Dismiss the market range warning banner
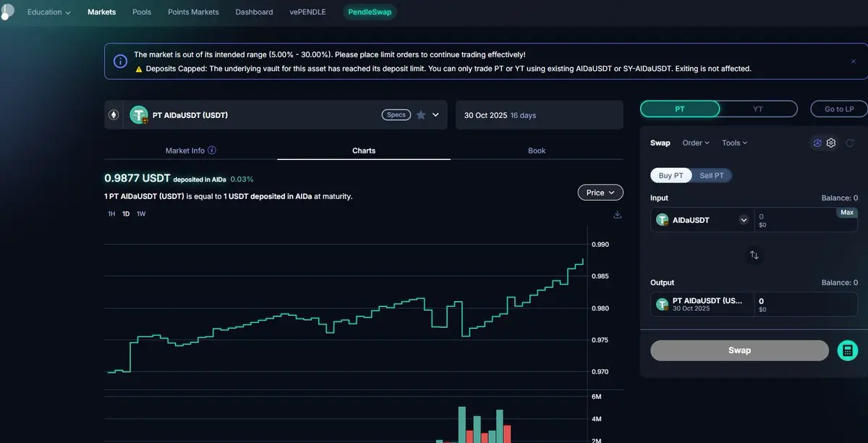The height and width of the screenshot is (443, 868). coord(854,62)
